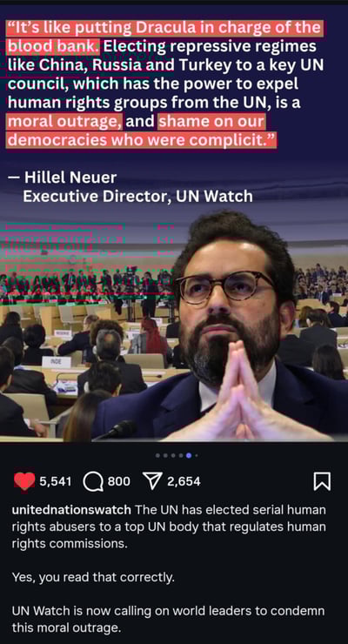Tap the Hillel Neuer attribution line
Screen dimensions: 348x644
point(63,178)
